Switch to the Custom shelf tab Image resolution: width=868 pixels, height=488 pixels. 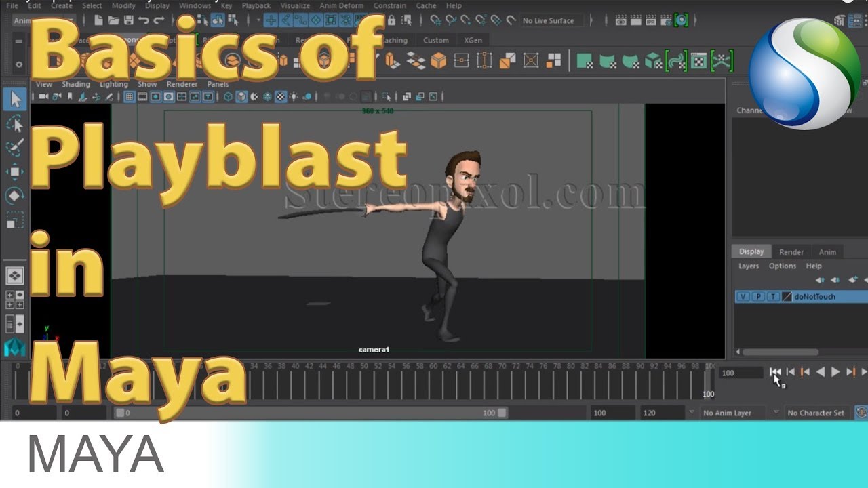coord(436,40)
